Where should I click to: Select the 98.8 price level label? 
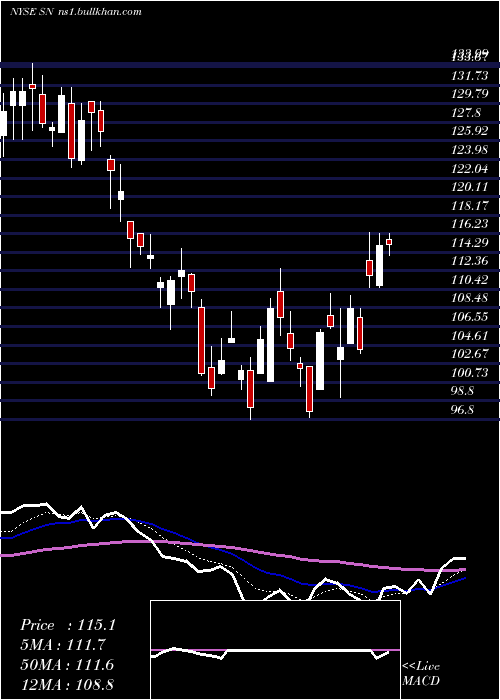tap(462, 391)
